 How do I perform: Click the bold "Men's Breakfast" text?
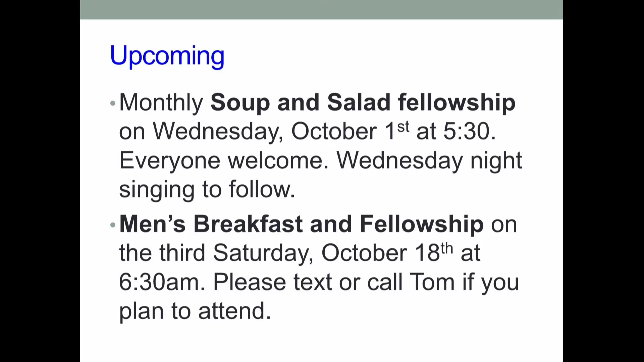211,224
